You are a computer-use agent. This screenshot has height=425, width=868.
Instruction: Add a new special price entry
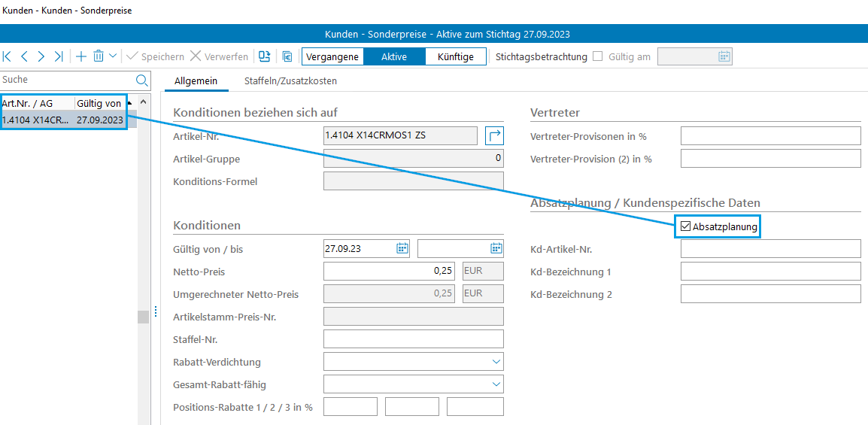click(81, 56)
